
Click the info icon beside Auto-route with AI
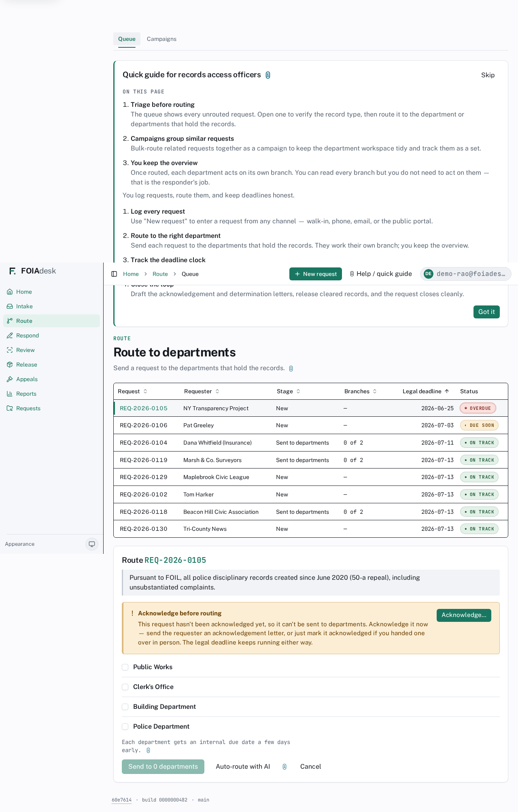click(x=284, y=767)
